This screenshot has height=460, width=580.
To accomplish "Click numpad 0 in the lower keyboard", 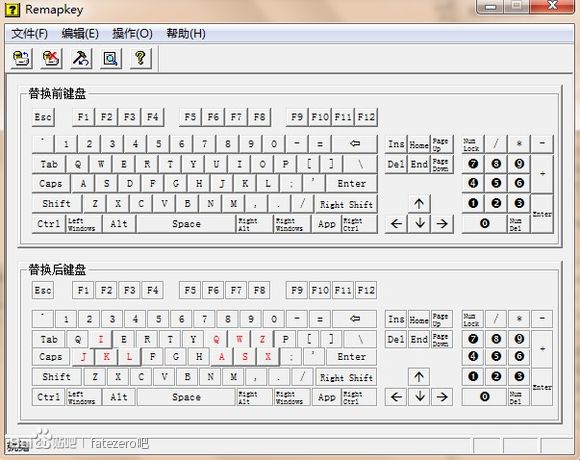I will click(x=484, y=397).
